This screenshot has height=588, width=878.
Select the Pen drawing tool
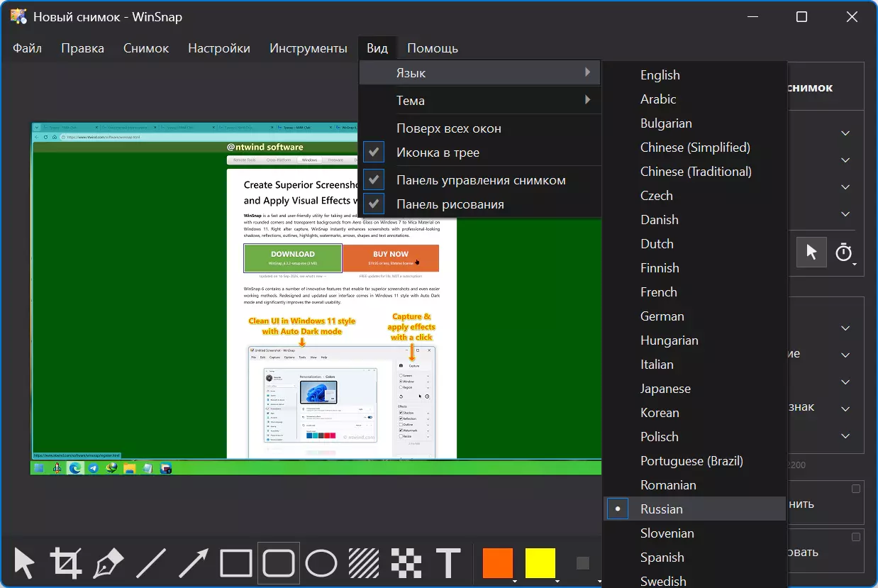pos(109,563)
